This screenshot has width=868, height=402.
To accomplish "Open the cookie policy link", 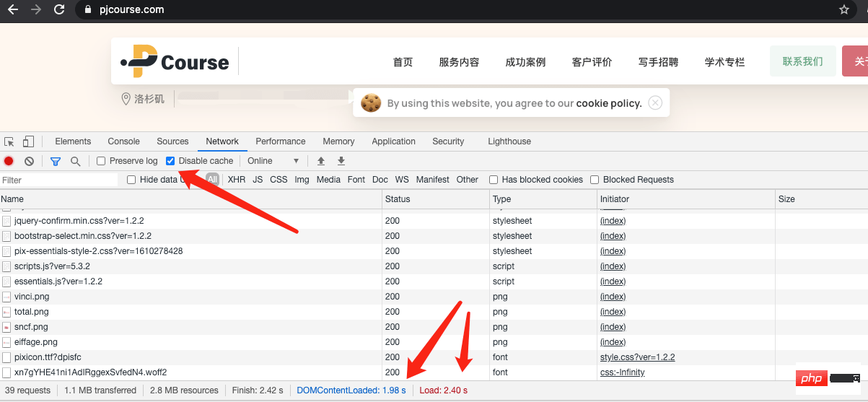I will 608,103.
